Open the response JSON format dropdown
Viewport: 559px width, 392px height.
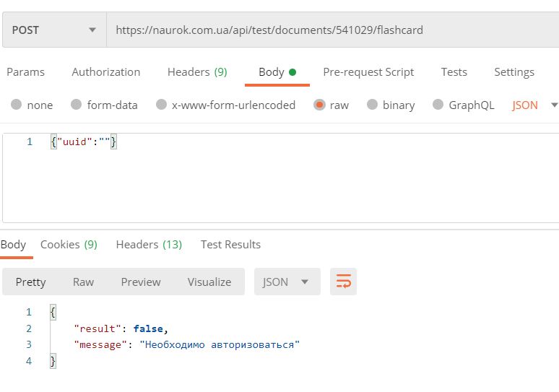(x=287, y=282)
